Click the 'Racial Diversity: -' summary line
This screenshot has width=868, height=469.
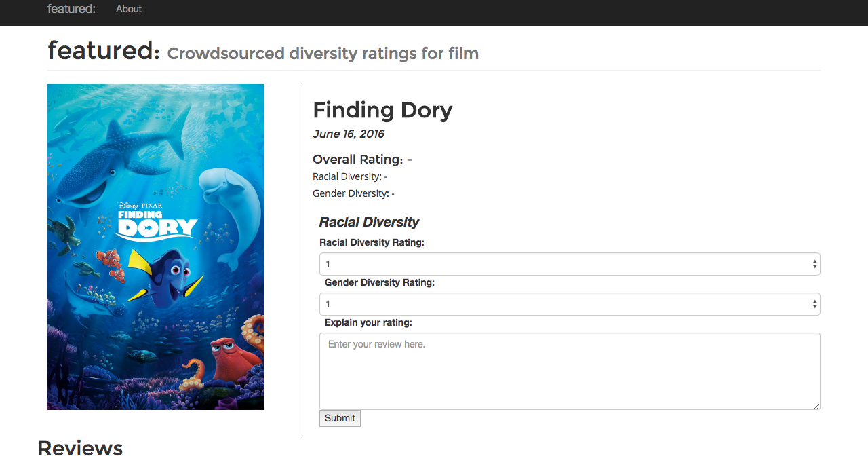coord(350,176)
